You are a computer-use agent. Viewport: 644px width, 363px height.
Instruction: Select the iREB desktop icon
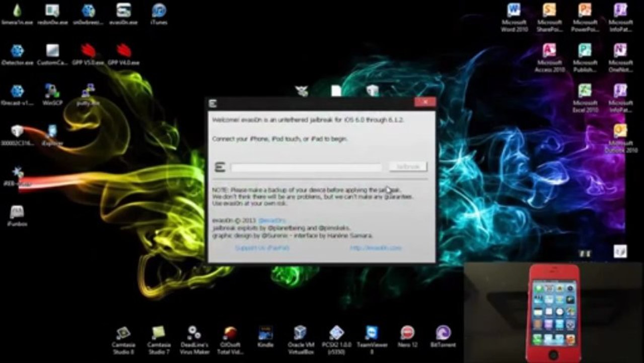pos(17,176)
